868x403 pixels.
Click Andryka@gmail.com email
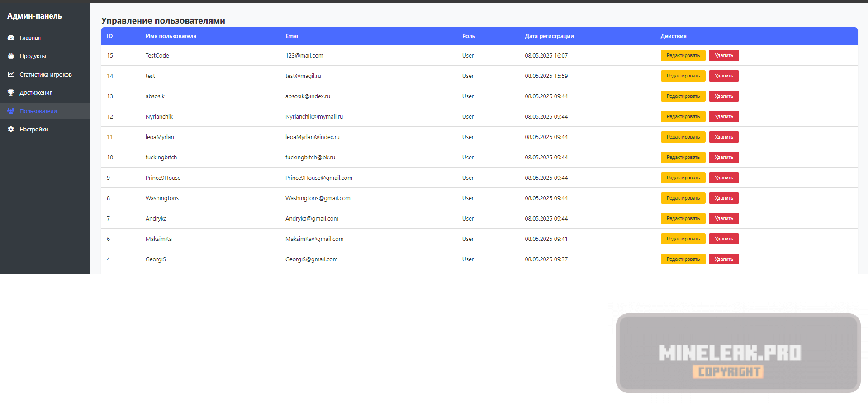tap(312, 219)
